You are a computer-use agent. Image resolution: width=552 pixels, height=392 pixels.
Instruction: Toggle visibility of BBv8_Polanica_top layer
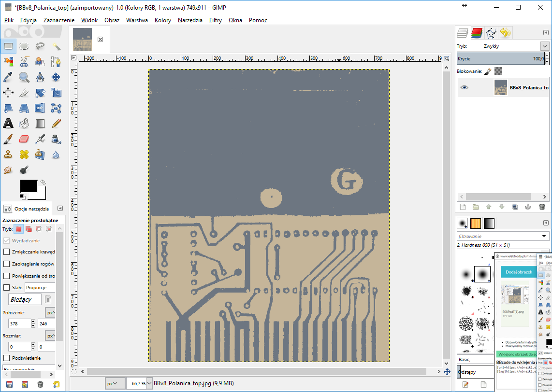pyautogui.click(x=465, y=87)
